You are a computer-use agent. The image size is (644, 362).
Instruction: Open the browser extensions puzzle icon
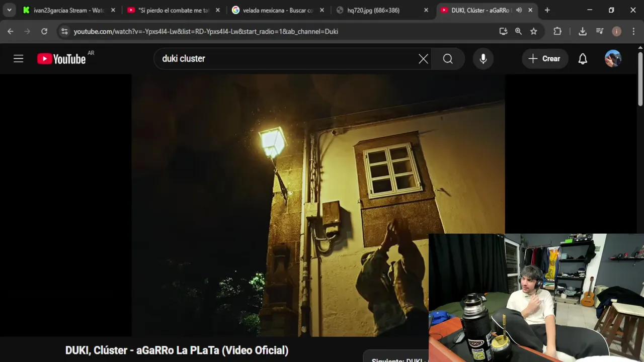pyautogui.click(x=557, y=31)
